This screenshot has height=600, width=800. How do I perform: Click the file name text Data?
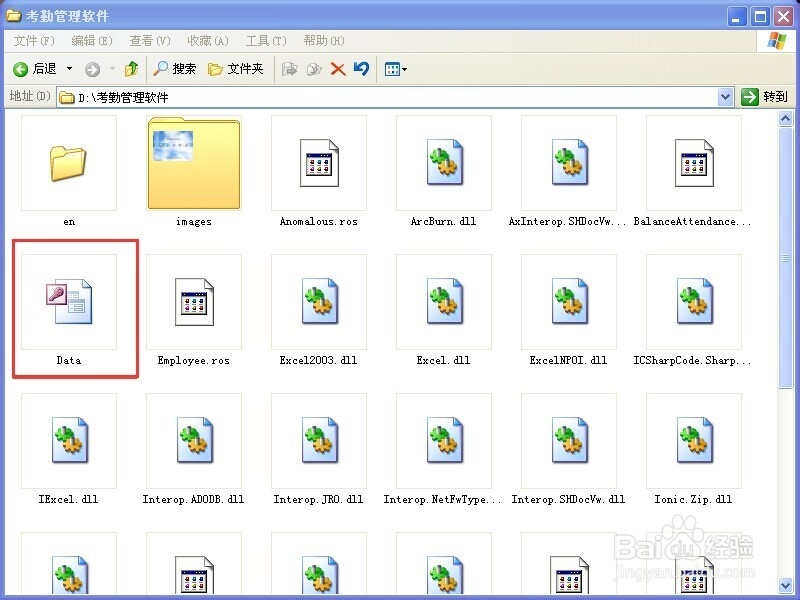(69, 360)
